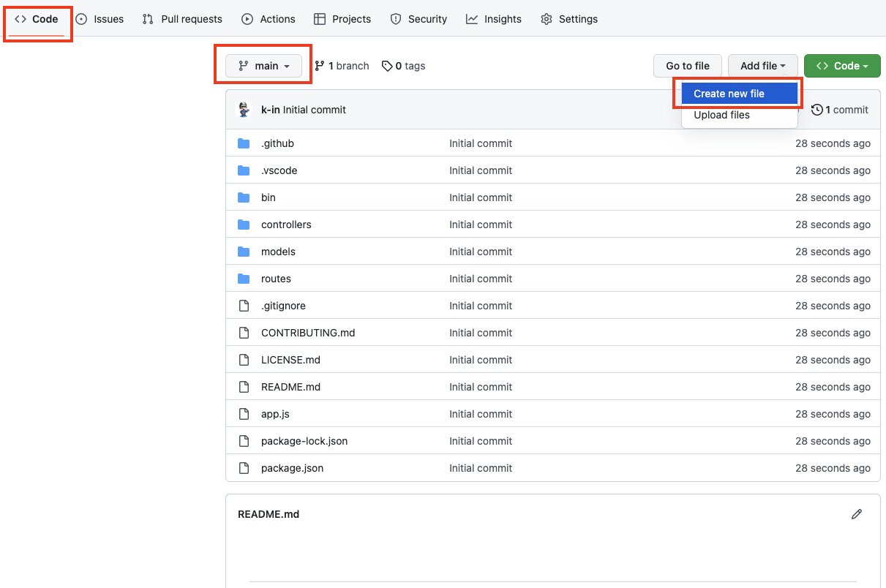Click the Settings gear icon
This screenshot has height=588, width=886.
[547, 19]
